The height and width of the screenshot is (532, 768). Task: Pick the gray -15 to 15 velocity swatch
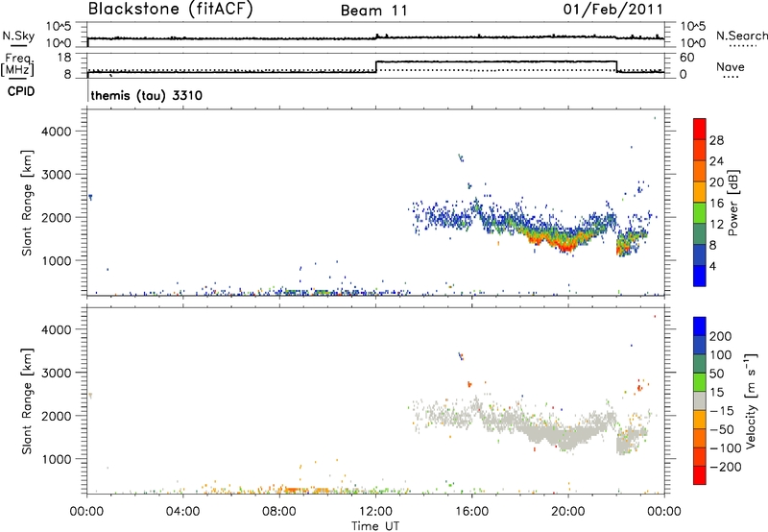point(700,401)
